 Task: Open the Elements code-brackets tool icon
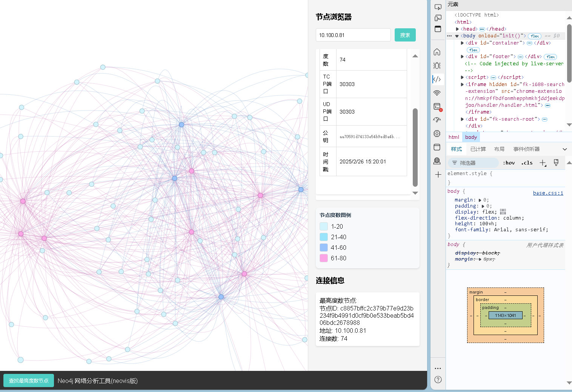[x=437, y=79]
